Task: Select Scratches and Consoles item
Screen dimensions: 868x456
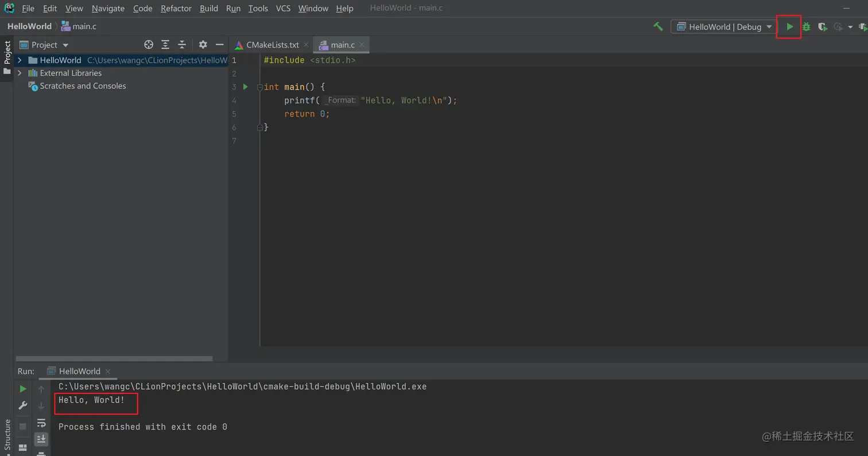Action: (x=83, y=86)
